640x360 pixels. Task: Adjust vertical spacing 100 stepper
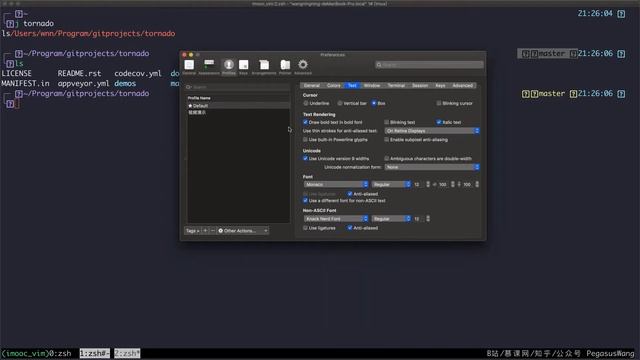point(477,184)
